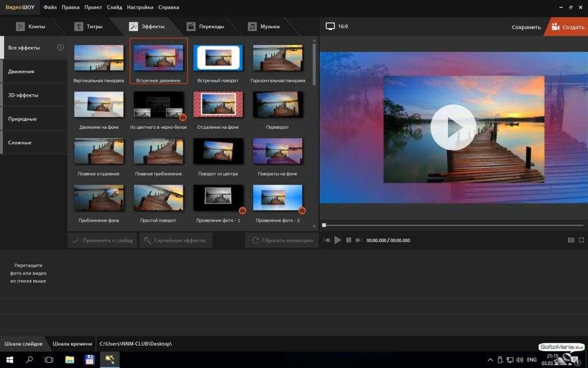This screenshot has height=368, width=588.
Task: Click the effects list scroll-down arrow
Action: pos(314,226)
